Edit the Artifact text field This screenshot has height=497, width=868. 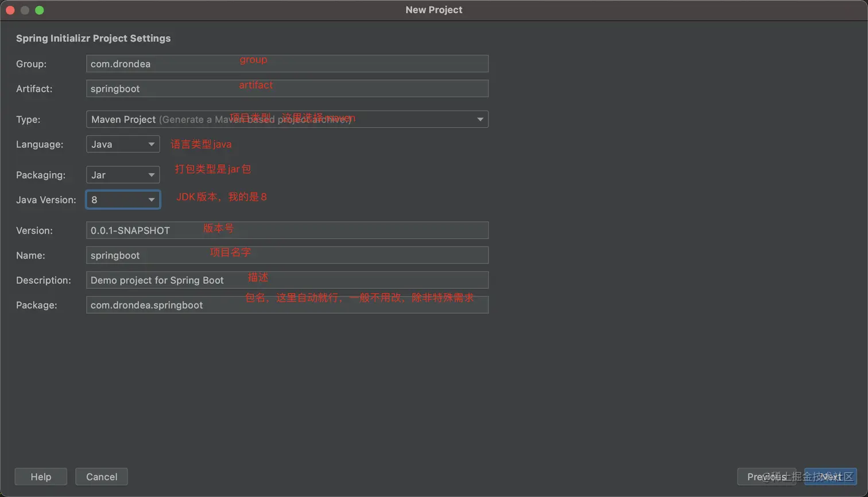(x=287, y=88)
